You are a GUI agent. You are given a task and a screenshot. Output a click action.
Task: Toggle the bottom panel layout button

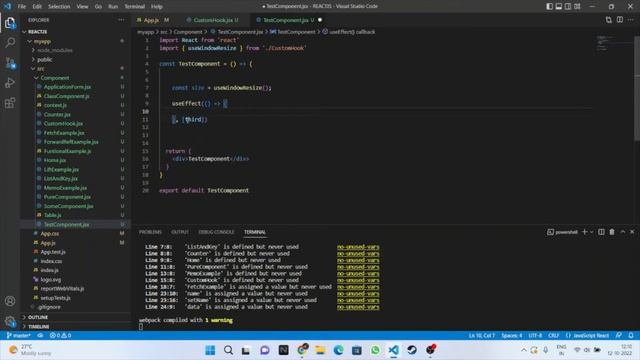559,7
